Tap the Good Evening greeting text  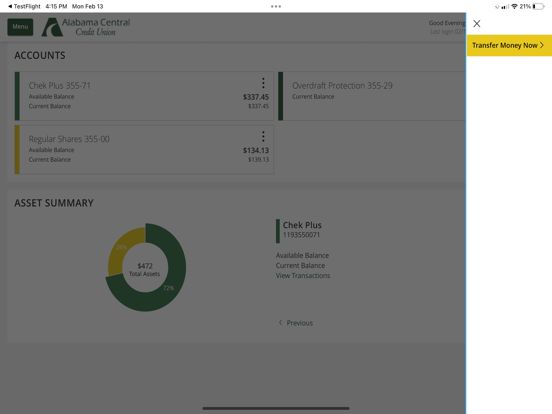(x=447, y=23)
